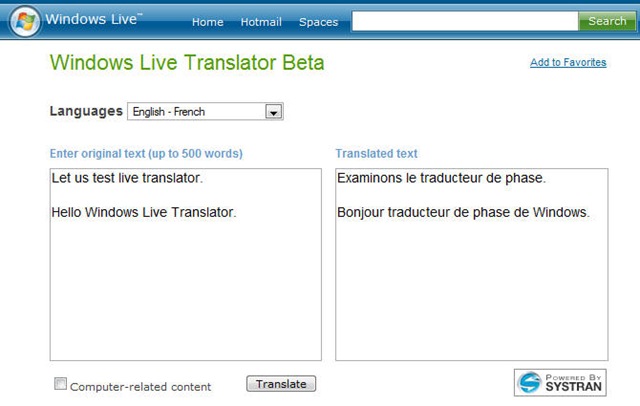
Task: Click the Add to Favorites link
Action: pyautogui.click(x=568, y=62)
